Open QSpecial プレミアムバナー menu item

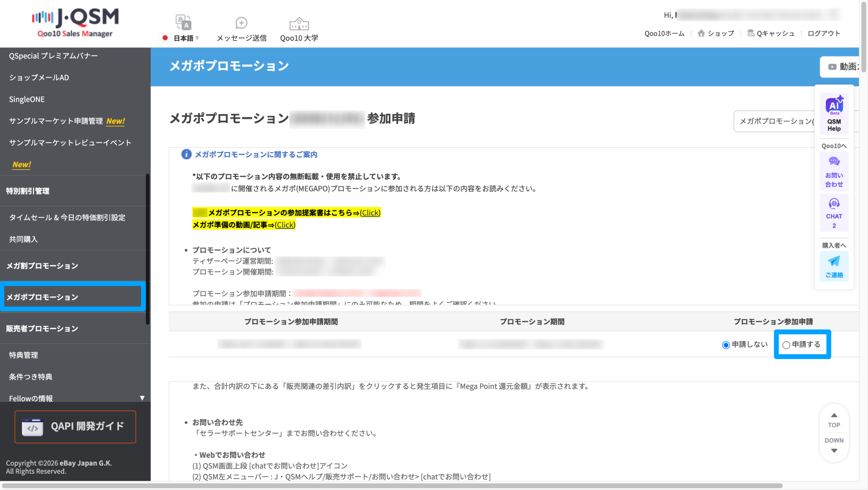tap(53, 56)
